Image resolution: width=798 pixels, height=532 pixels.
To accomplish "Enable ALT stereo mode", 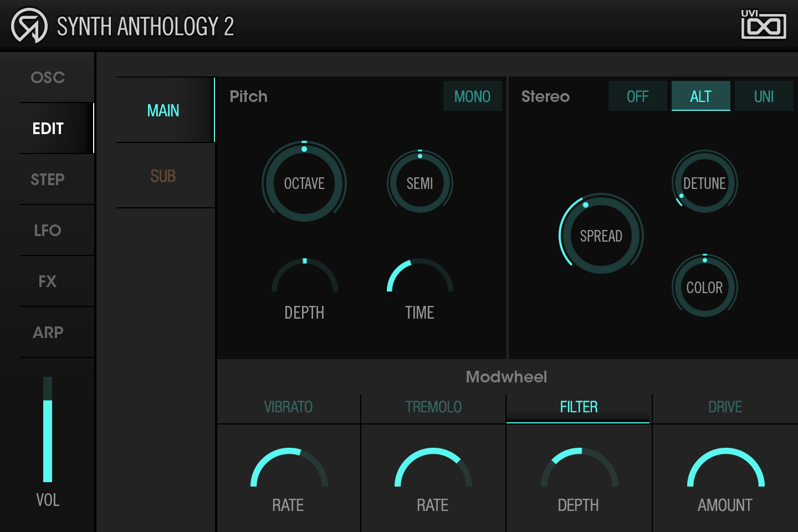I will point(700,96).
